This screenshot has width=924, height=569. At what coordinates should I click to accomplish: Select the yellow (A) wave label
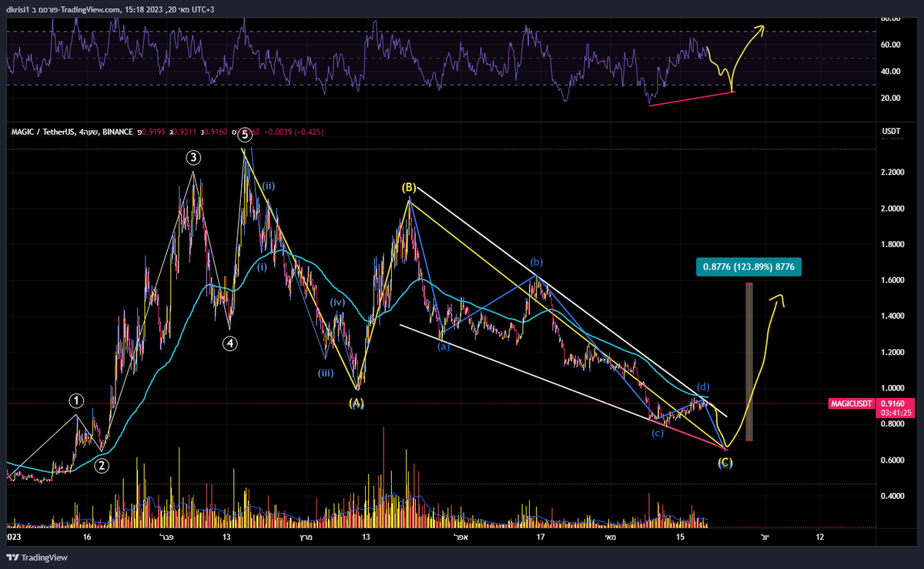click(x=356, y=403)
